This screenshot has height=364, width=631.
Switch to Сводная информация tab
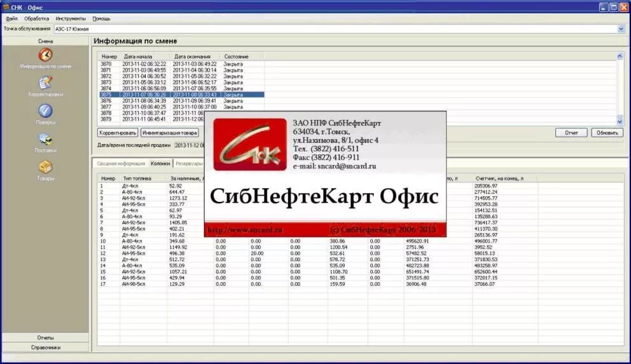pos(121,163)
